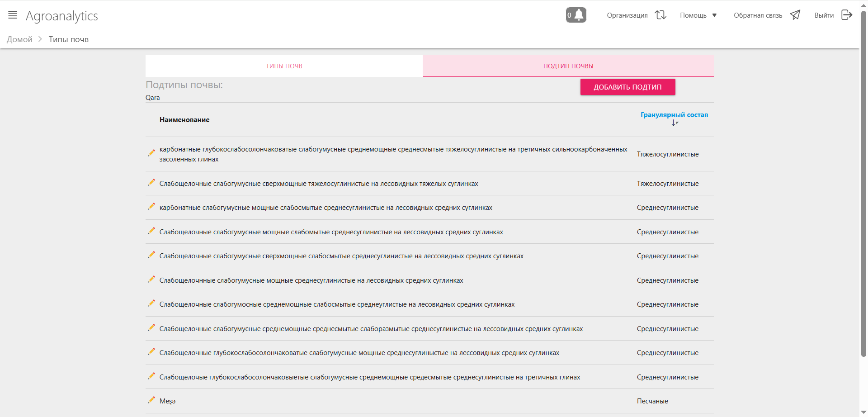Screen dimensions: 868x417
Task: Click the vertical page scrollbar
Action: click(863, 181)
